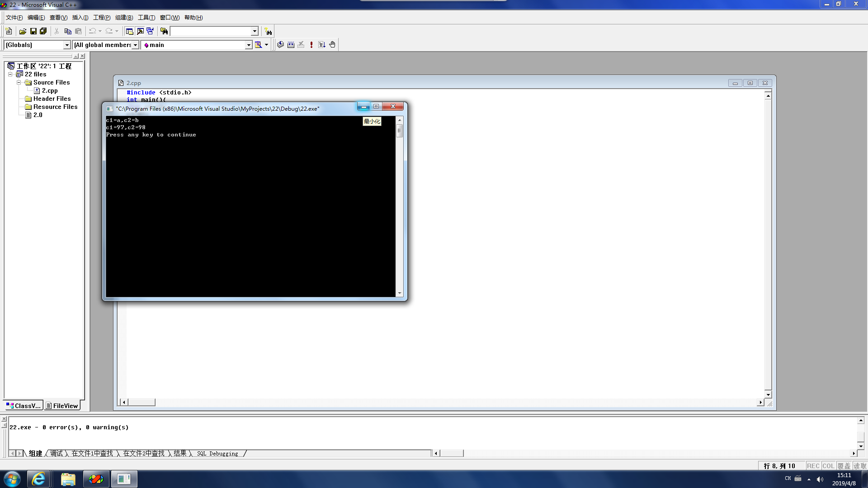Click the Save All toolbar icon
868x488 pixels.
(x=43, y=31)
